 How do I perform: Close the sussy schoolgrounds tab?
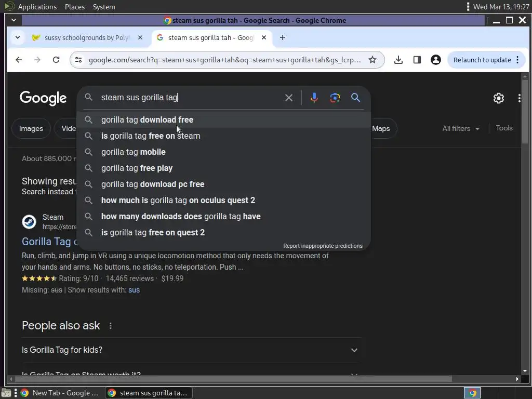140,37
